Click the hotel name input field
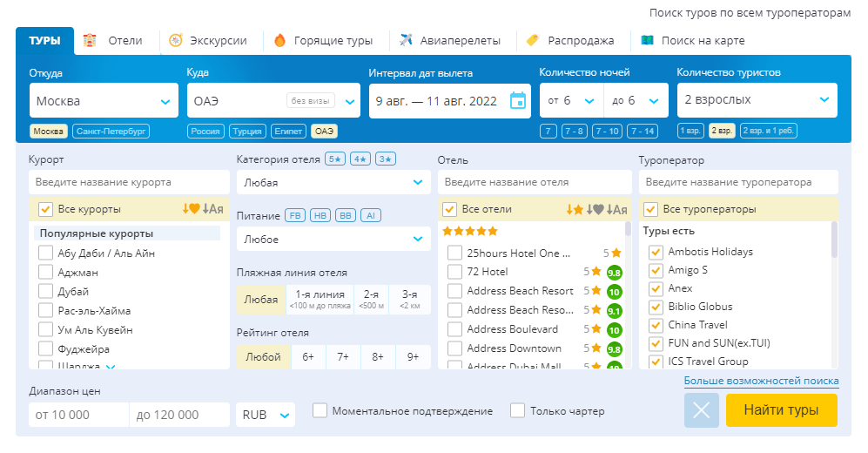868x453 pixels. [535, 182]
